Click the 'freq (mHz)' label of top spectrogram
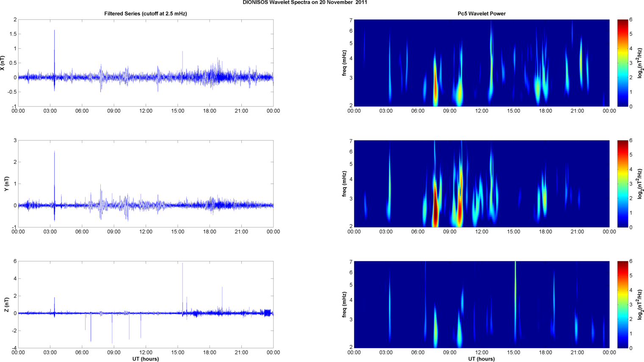Viewport: 644px width, 362px height. (x=345, y=63)
